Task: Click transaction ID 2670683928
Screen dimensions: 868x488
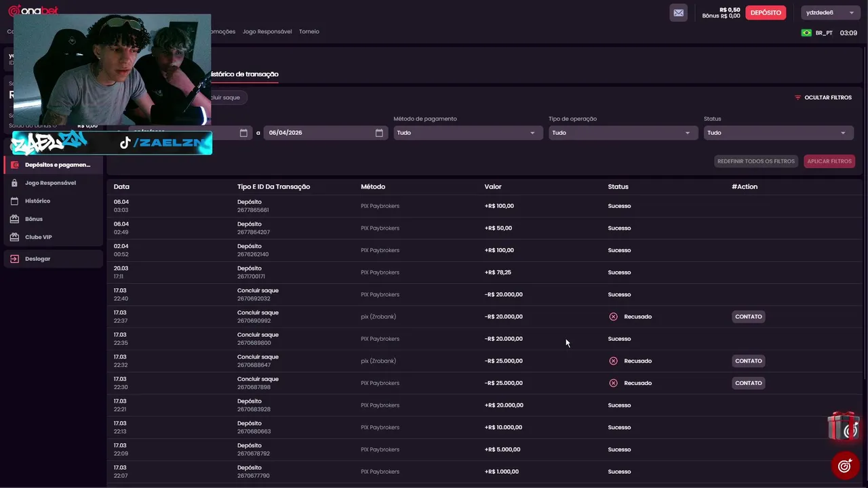Action: click(x=254, y=409)
